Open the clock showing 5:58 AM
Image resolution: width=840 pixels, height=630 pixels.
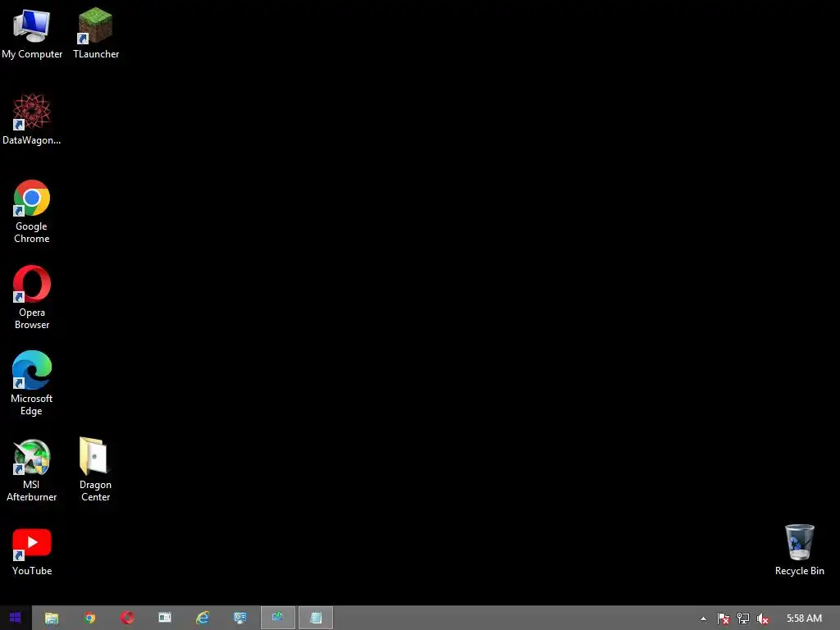[x=804, y=619]
